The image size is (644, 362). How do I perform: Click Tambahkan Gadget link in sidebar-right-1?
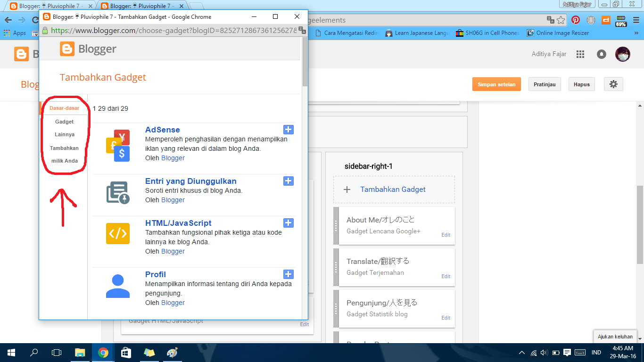[393, 189]
